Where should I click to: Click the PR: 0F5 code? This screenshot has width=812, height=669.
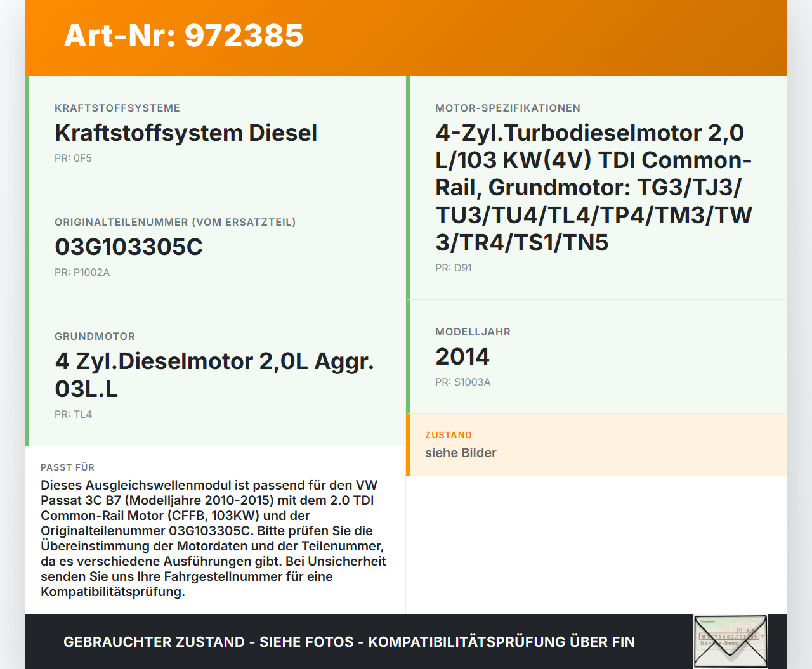pos(73,158)
